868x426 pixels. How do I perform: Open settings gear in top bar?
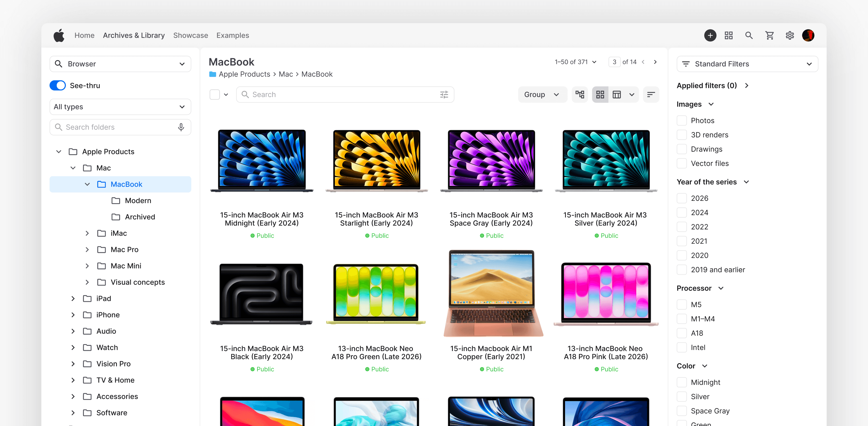tap(790, 35)
